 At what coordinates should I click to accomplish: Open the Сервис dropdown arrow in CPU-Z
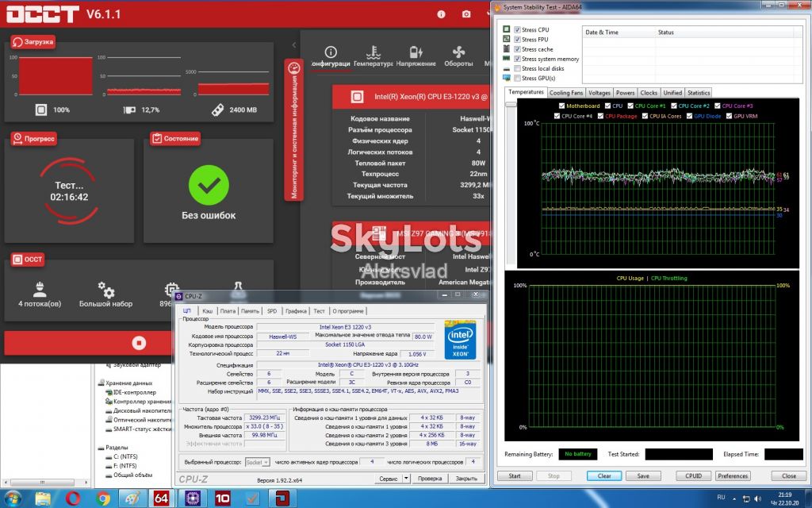(406, 479)
